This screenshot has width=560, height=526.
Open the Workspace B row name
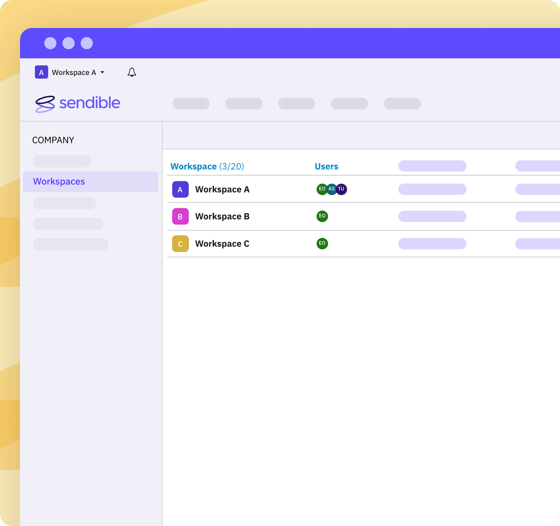pyautogui.click(x=222, y=216)
